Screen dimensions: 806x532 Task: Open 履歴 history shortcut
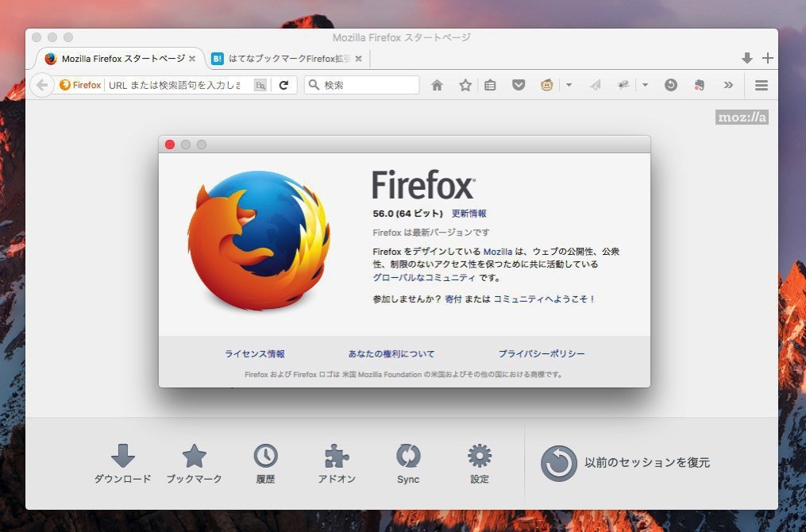(x=266, y=464)
